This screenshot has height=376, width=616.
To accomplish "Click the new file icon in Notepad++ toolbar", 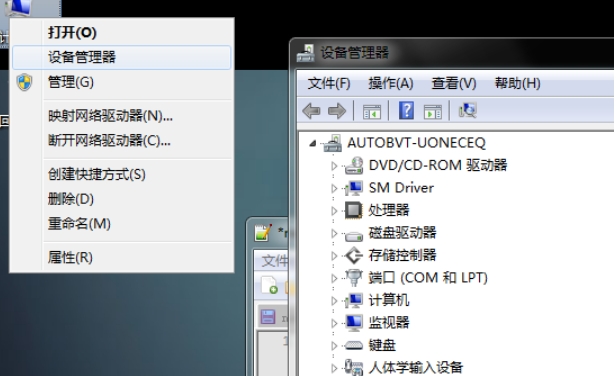I will point(270,285).
